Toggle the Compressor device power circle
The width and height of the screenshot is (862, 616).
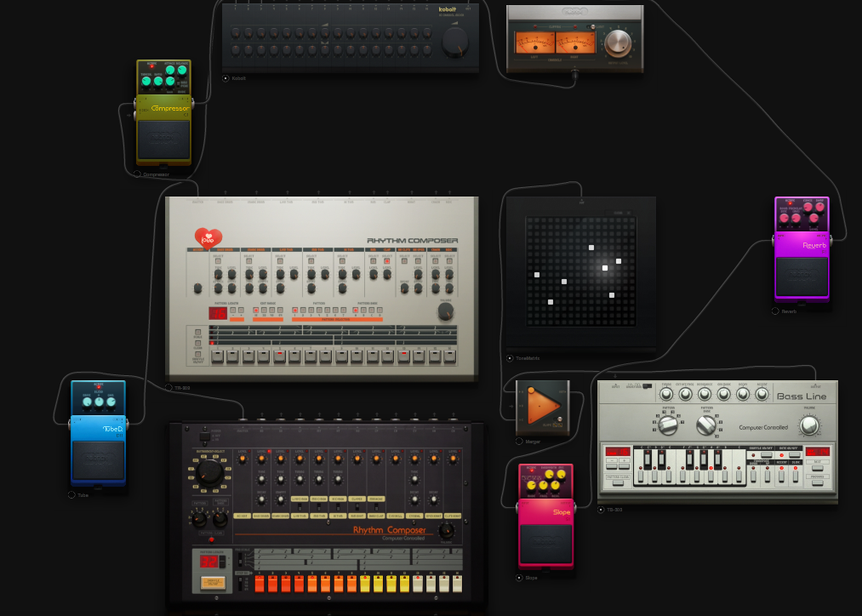point(137,174)
